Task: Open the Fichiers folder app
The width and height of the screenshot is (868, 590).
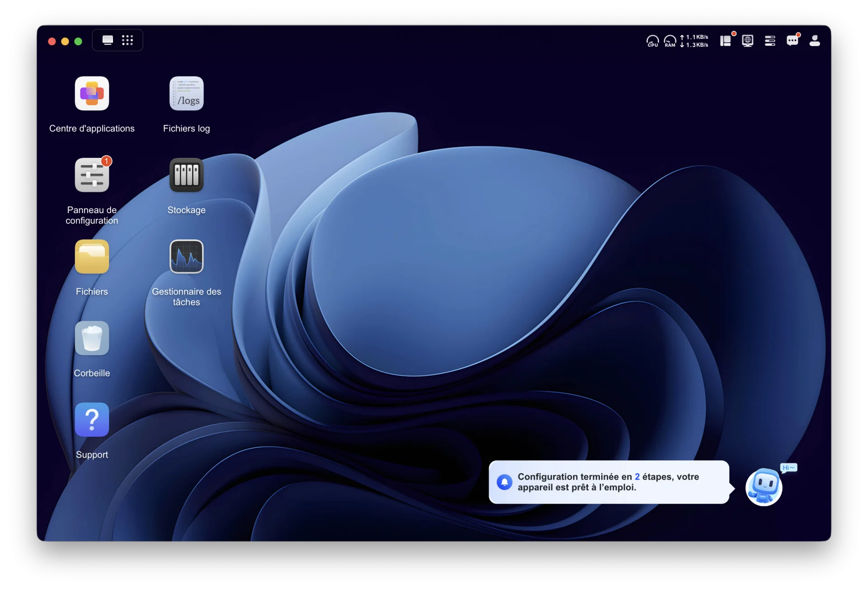Action: click(x=92, y=257)
